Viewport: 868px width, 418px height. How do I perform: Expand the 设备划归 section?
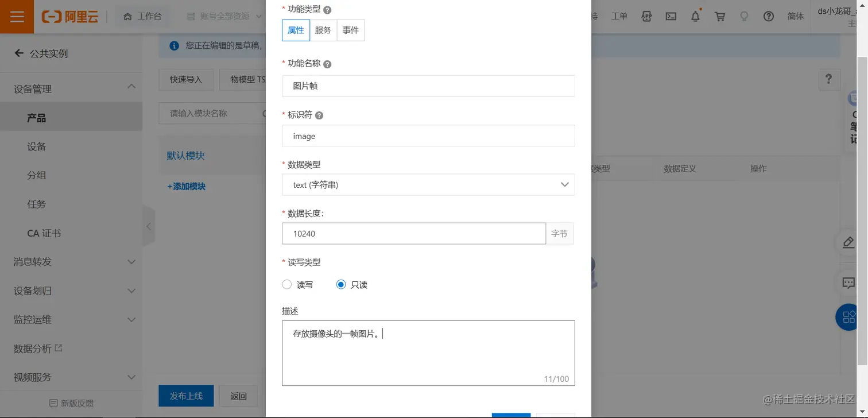pyautogui.click(x=131, y=291)
